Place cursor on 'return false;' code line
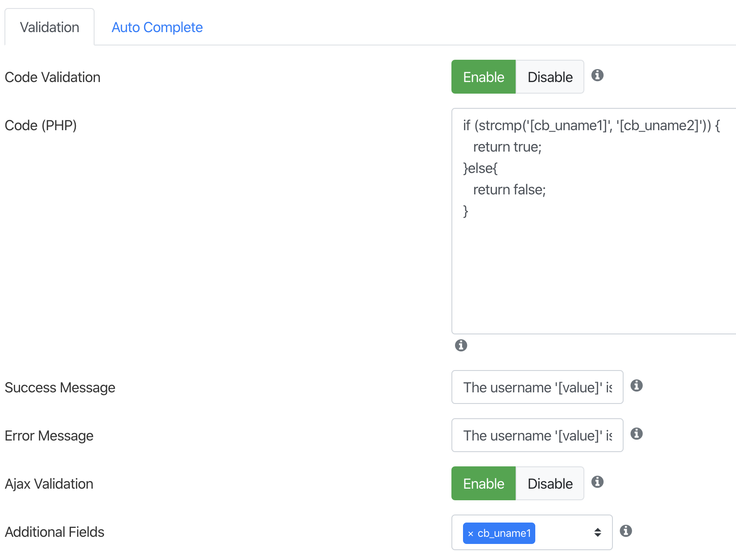The width and height of the screenshot is (736, 560). [509, 189]
